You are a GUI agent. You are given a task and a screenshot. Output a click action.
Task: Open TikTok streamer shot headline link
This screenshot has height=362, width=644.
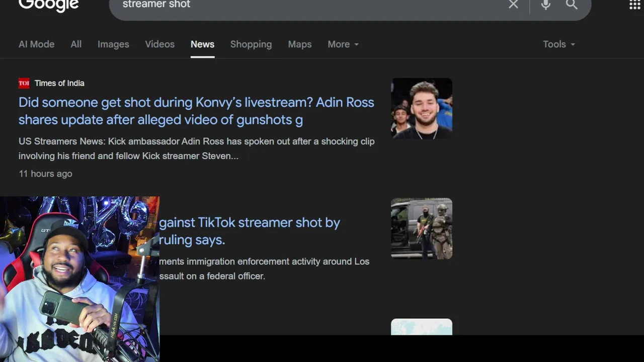tap(250, 231)
